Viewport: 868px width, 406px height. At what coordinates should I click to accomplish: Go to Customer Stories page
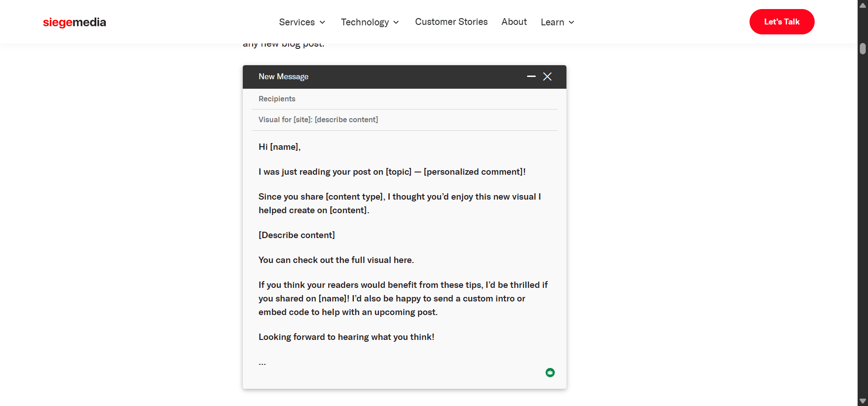point(451,22)
